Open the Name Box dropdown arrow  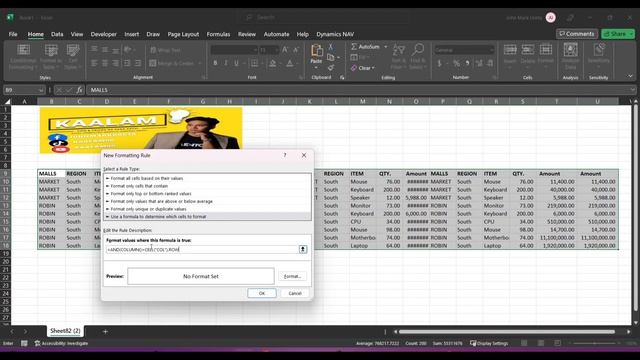point(40,90)
